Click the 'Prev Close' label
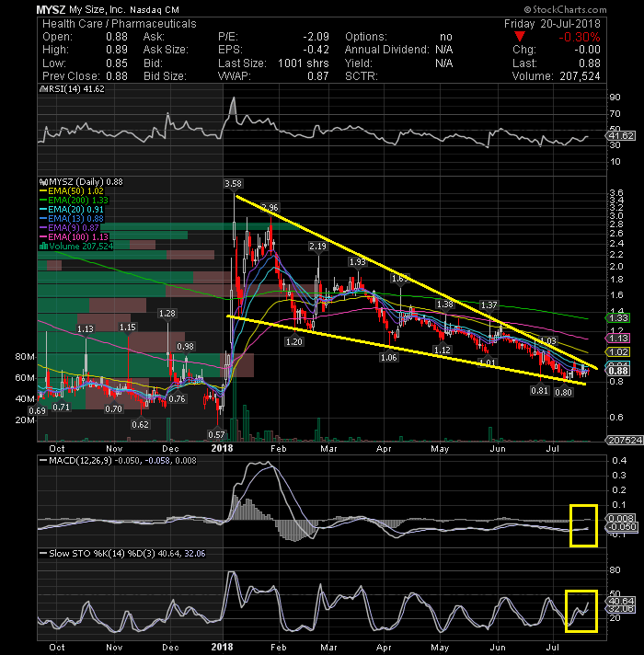 (x=71, y=76)
